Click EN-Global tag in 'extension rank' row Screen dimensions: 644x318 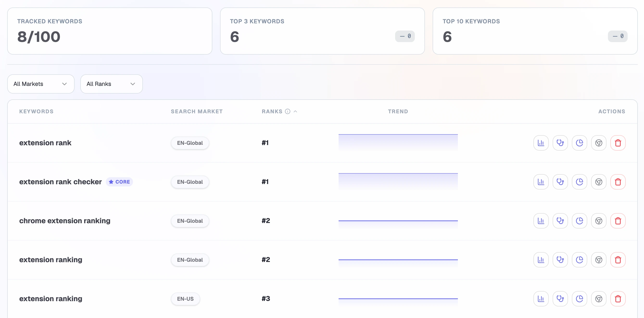click(190, 143)
